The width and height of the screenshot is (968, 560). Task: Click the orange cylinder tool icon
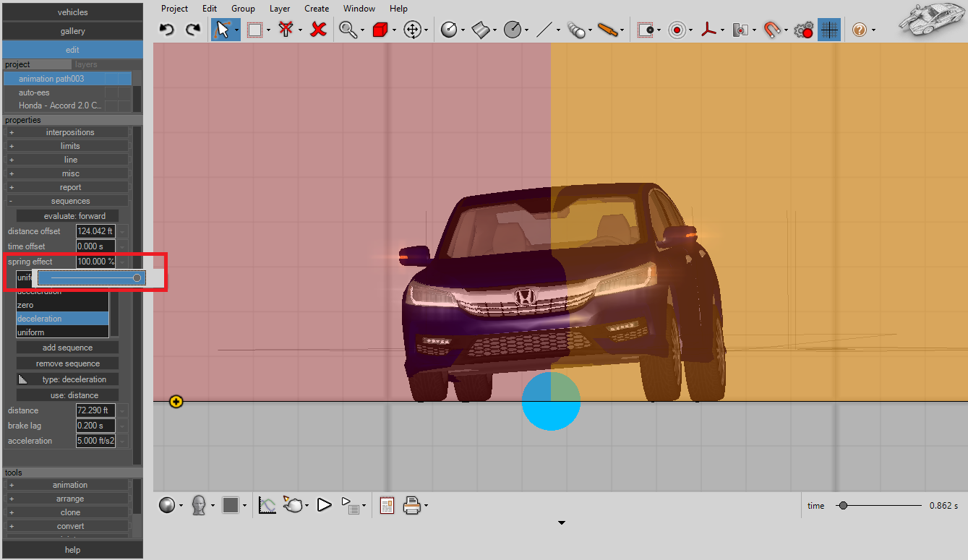pyautogui.click(x=609, y=30)
